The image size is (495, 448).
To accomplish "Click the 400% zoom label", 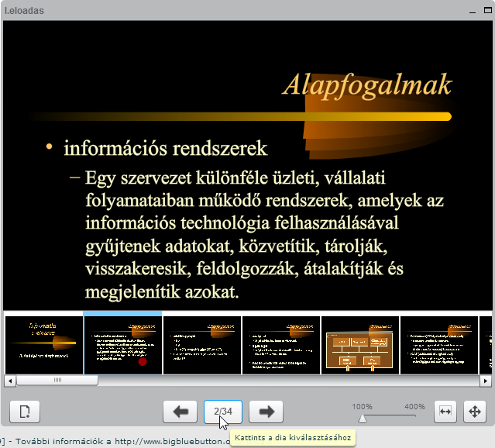I will click(414, 406).
